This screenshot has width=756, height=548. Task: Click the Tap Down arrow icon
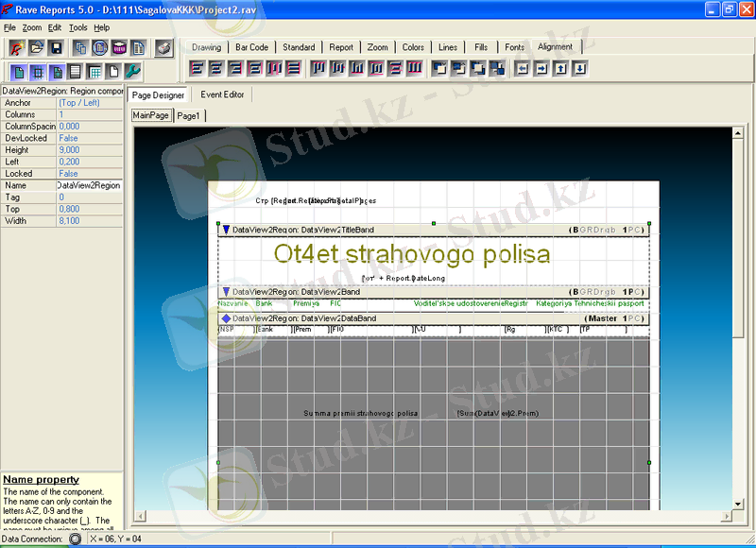(580, 68)
